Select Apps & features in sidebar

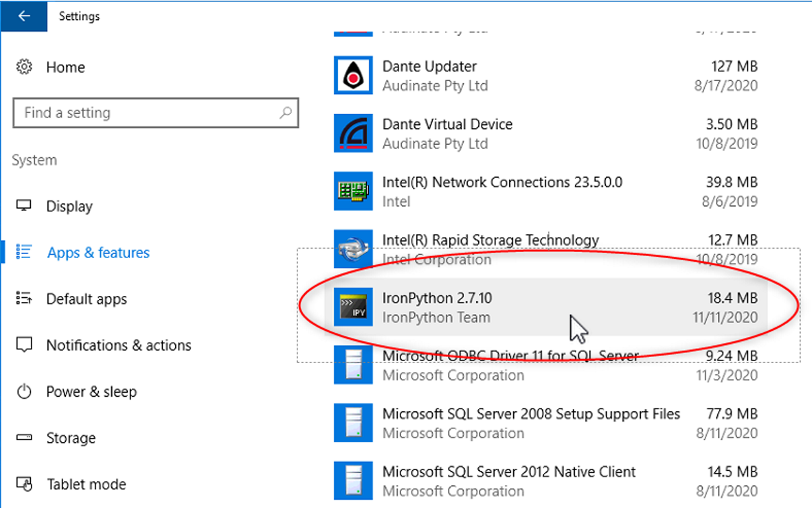pyautogui.click(x=98, y=253)
